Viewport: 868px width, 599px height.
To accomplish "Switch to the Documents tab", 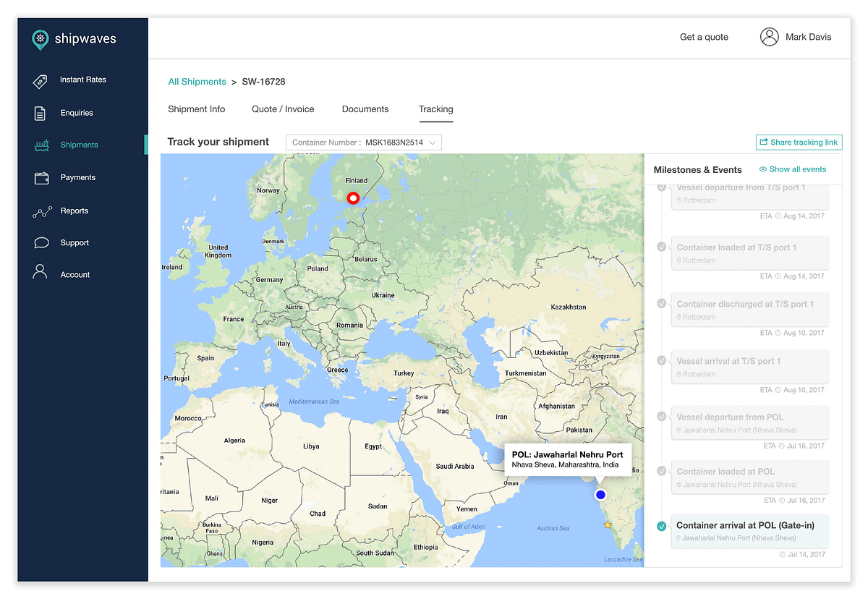I will [365, 109].
